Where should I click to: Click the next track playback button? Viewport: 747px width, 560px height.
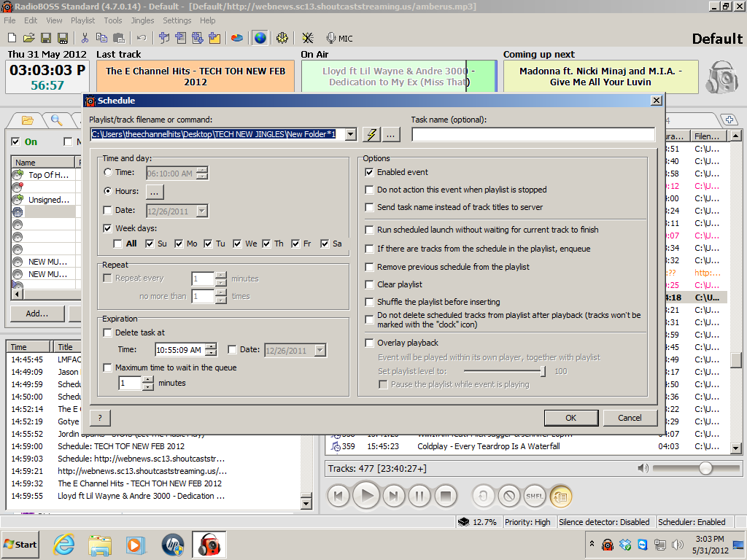(393, 496)
